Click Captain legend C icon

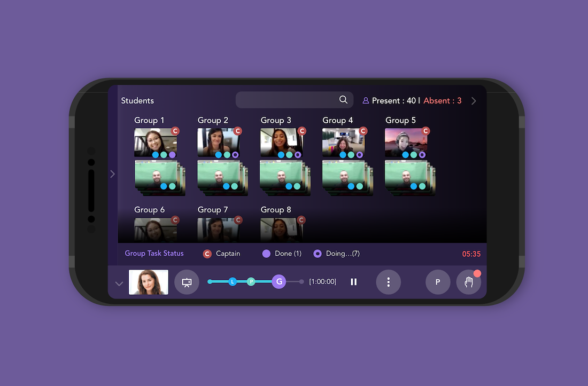(x=207, y=254)
